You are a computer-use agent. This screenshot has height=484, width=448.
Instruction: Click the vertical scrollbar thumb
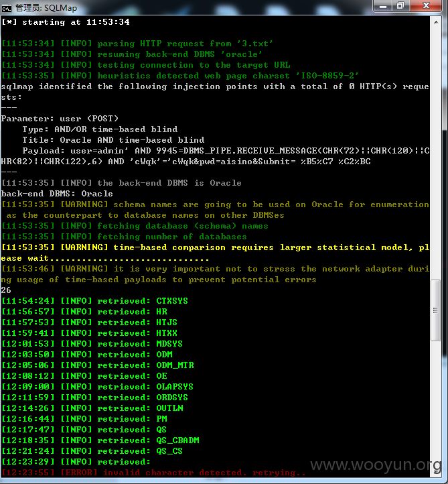coord(436,310)
